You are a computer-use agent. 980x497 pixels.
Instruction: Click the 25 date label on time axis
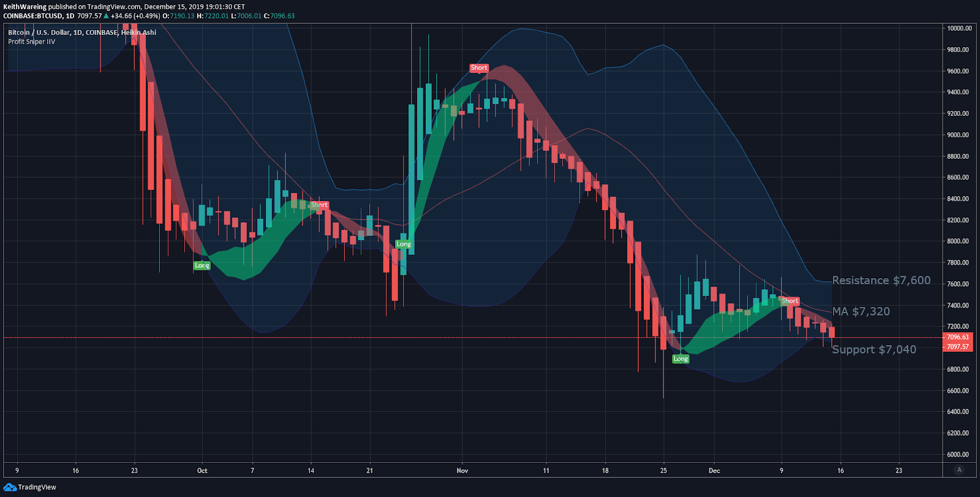tap(663, 471)
